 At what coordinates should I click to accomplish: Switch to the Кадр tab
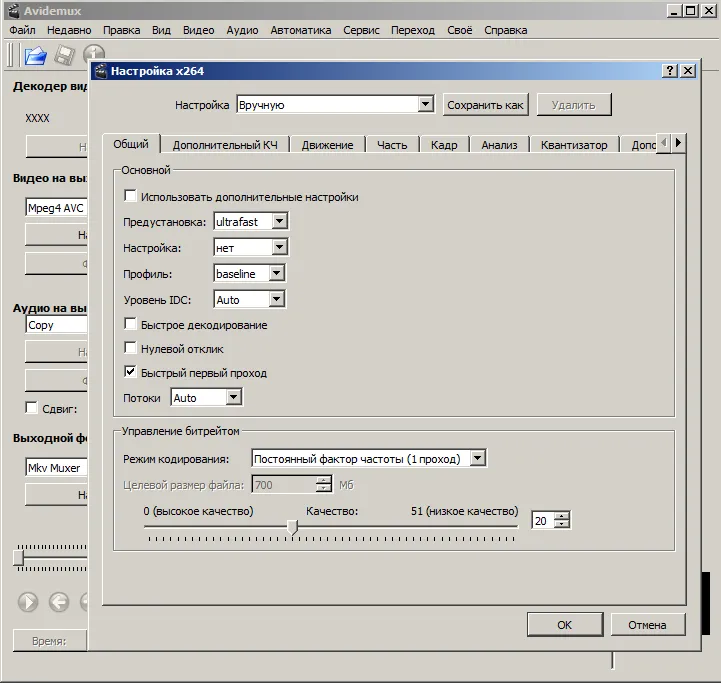pos(444,145)
